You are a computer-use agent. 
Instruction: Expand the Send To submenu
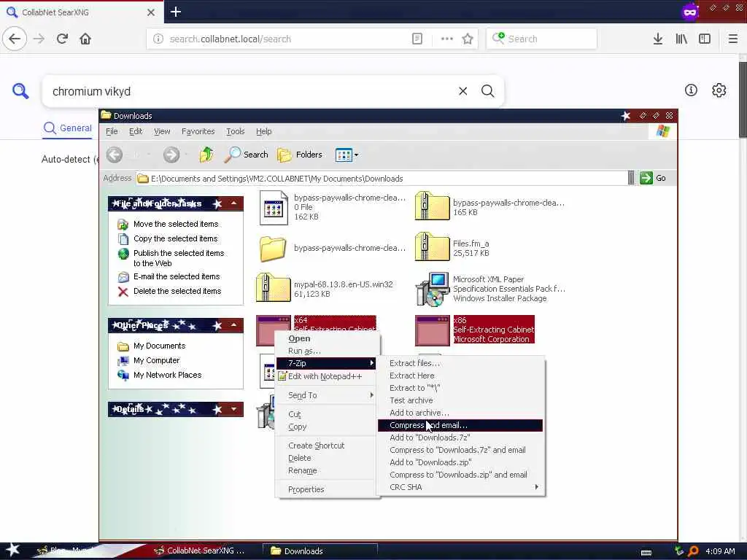click(x=328, y=395)
